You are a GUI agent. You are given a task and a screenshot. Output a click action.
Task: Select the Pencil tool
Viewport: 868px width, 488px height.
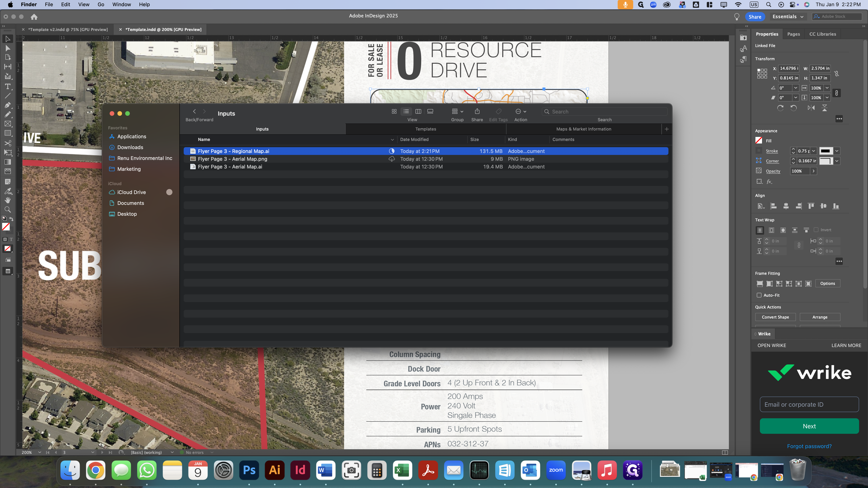(x=8, y=114)
